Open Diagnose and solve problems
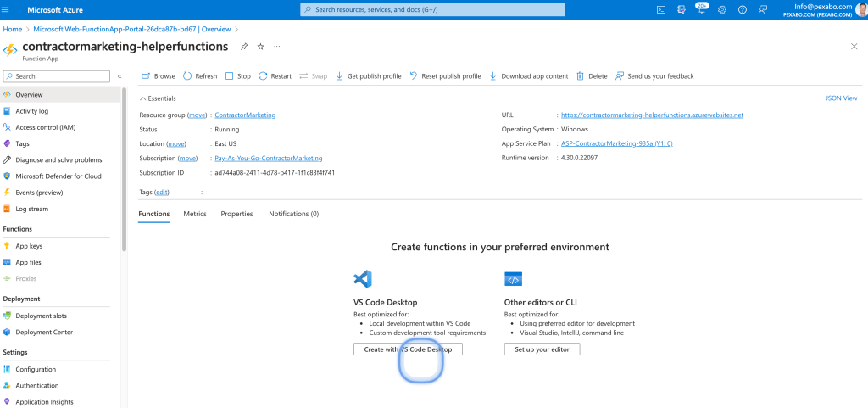Screen dimensions: 868x408 tap(60, 160)
